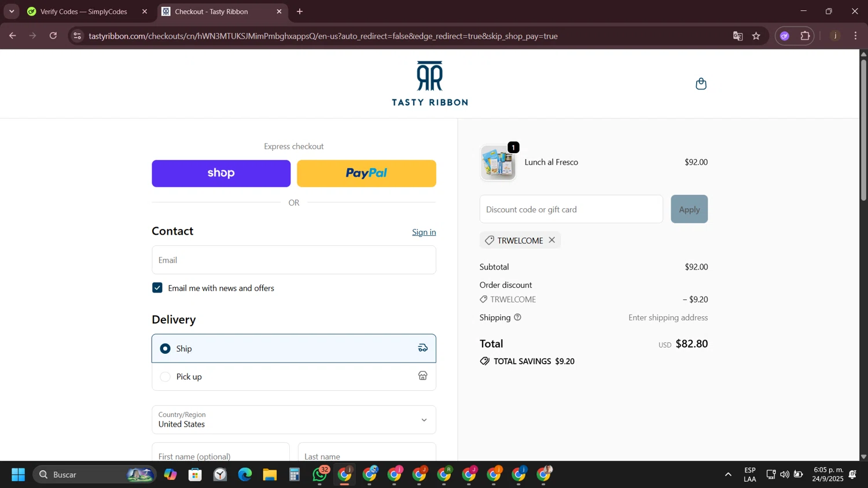Screen dimensions: 868x488
Task: Click the Lunch al Fresco product thumbnail
Action: coord(498,162)
